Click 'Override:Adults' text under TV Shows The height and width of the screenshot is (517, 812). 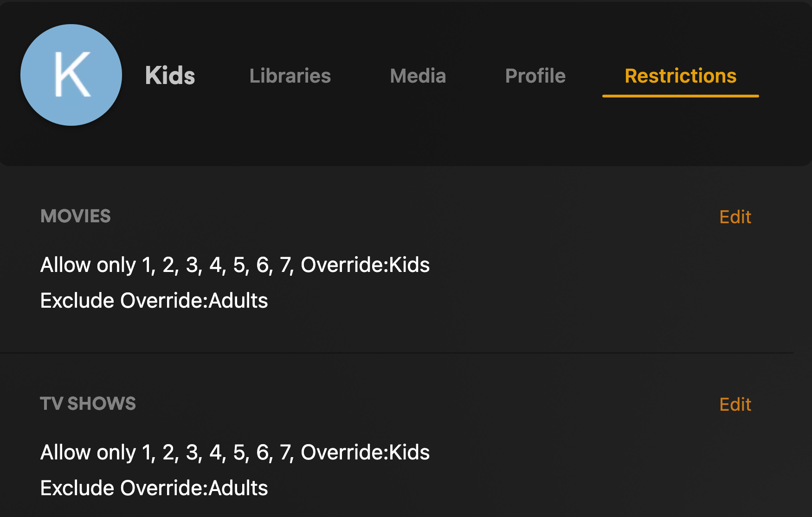pos(194,488)
